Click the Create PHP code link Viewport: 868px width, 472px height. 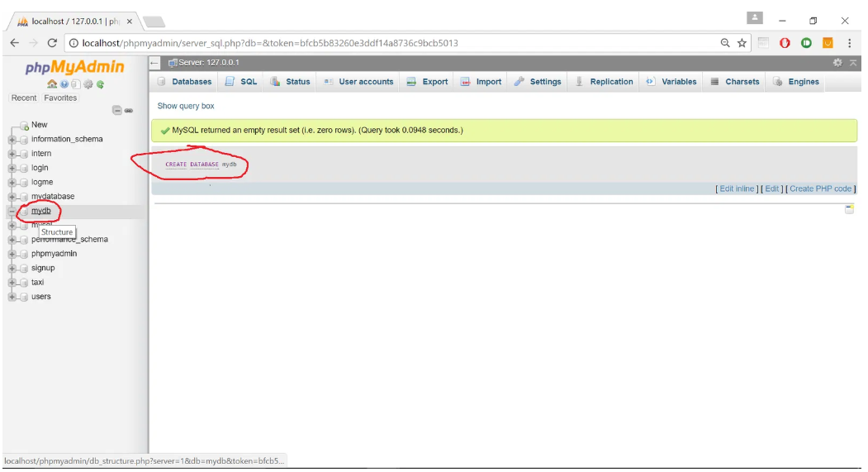(820, 188)
